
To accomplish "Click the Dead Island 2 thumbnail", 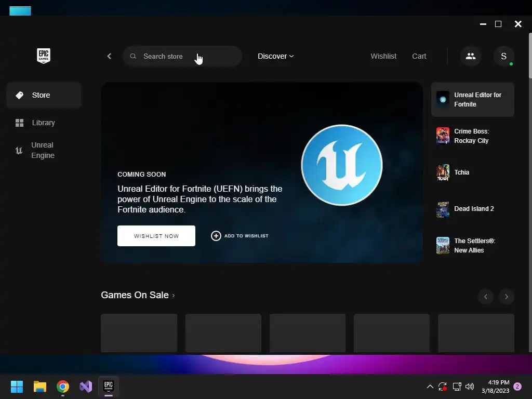I will (443, 209).
